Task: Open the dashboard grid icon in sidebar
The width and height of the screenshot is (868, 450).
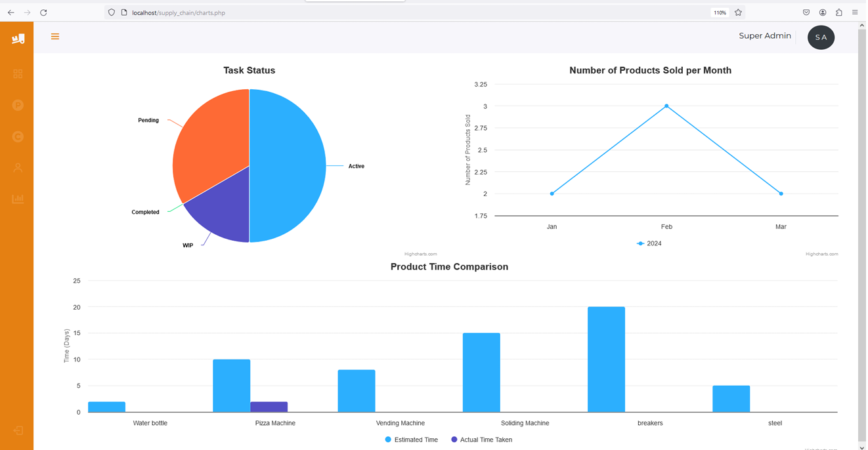Action: pos(18,74)
